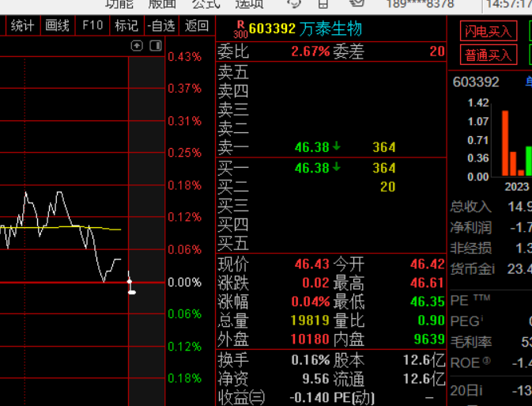Click the tallest orange bar in the 2023 chart
The width and height of the screenshot is (532, 406).
point(505,143)
